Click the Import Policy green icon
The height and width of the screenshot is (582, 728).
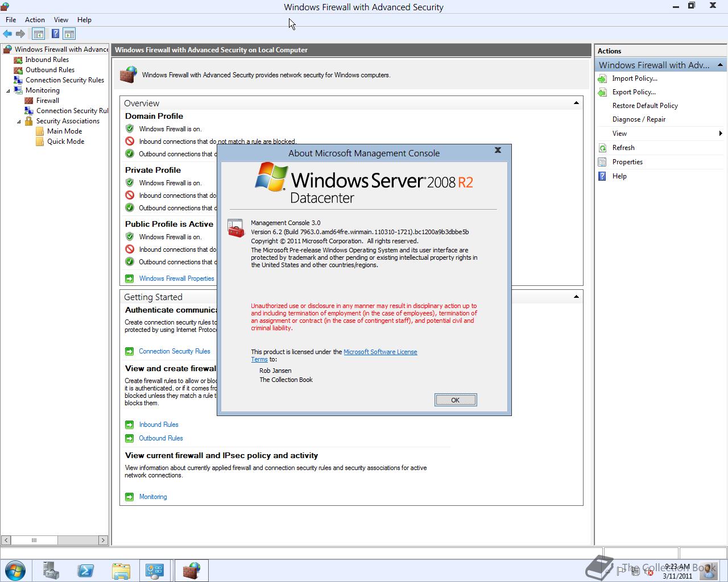[x=602, y=78]
